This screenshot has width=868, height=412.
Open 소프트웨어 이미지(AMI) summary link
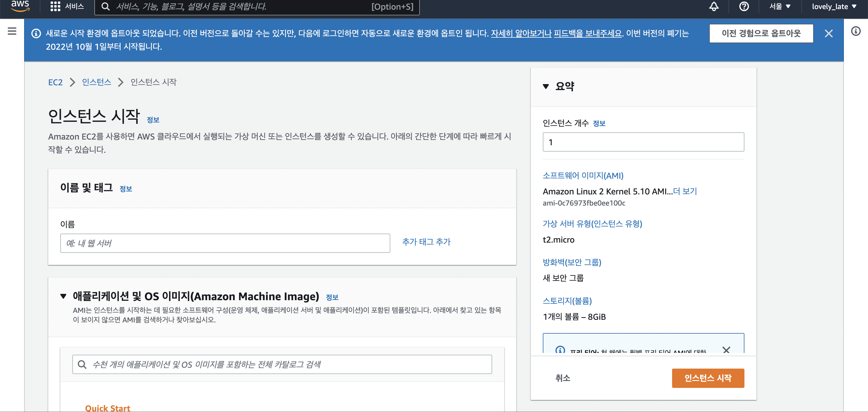(x=583, y=175)
